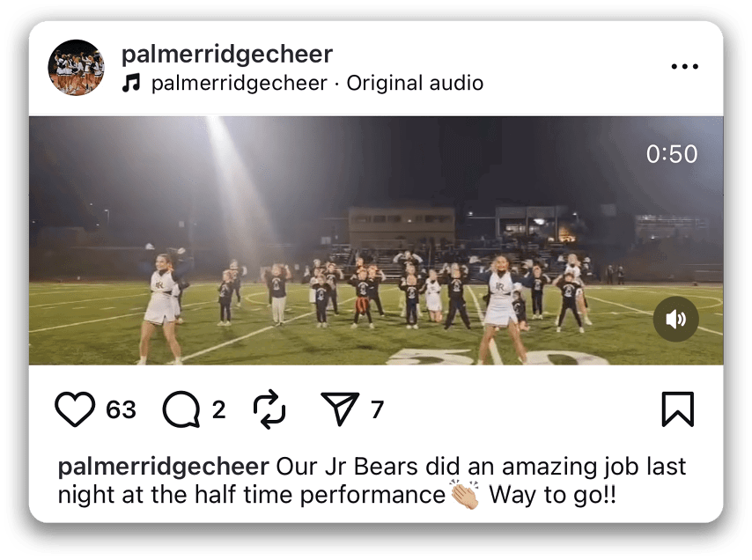Repost using the looping arrows icon
Viewport: 752px width, 560px height.
click(x=270, y=409)
